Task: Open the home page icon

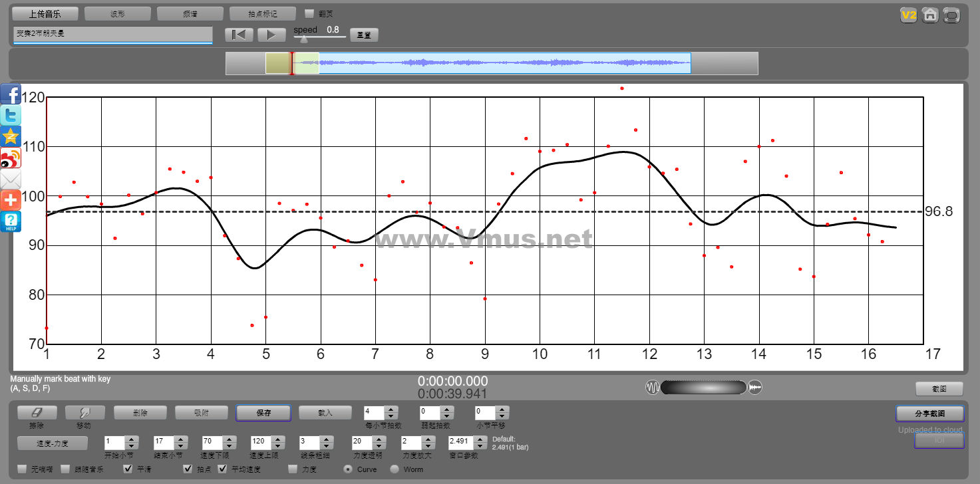Action: pyautogui.click(x=930, y=15)
